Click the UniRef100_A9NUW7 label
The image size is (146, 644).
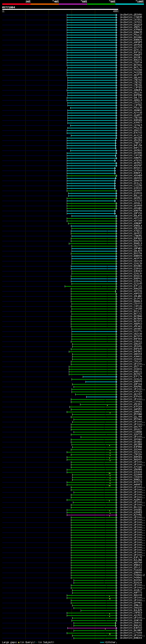click(x=131, y=223)
